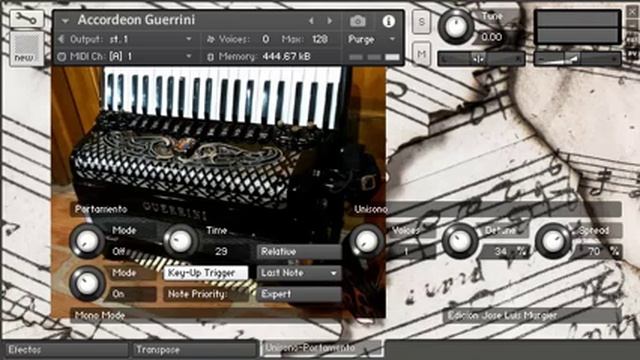Click the Spread knob

[x=552, y=241]
